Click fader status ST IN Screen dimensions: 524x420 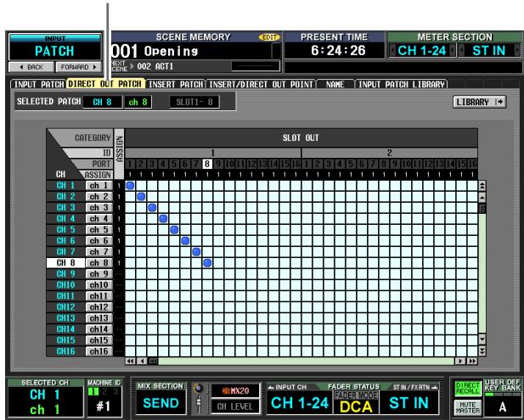(409, 403)
